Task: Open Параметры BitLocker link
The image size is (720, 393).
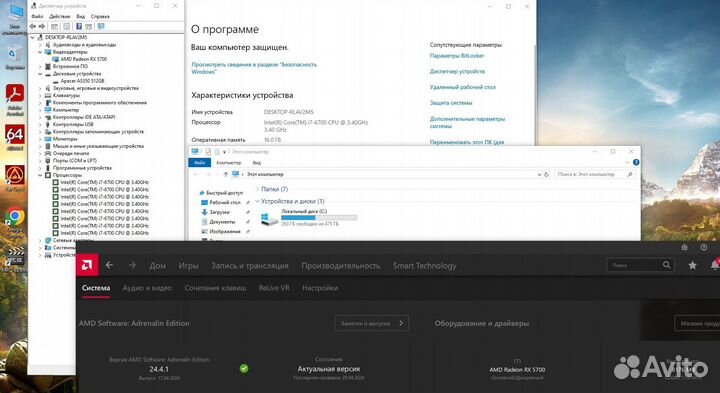Action: pos(456,56)
